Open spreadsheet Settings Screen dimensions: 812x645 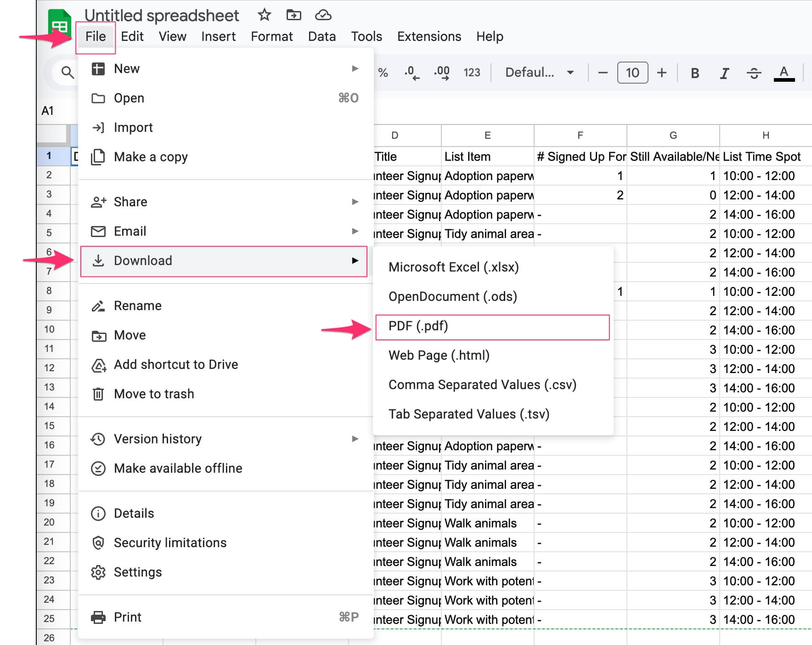click(x=225, y=572)
